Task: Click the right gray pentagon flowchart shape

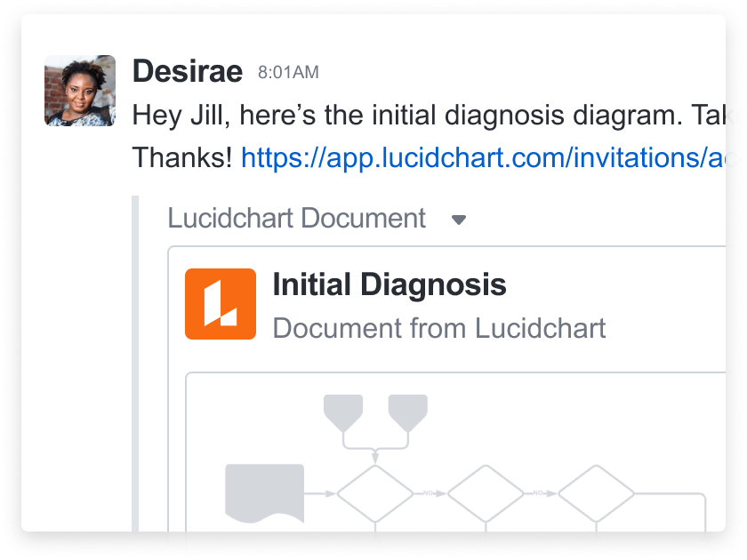Action: coord(408,412)
